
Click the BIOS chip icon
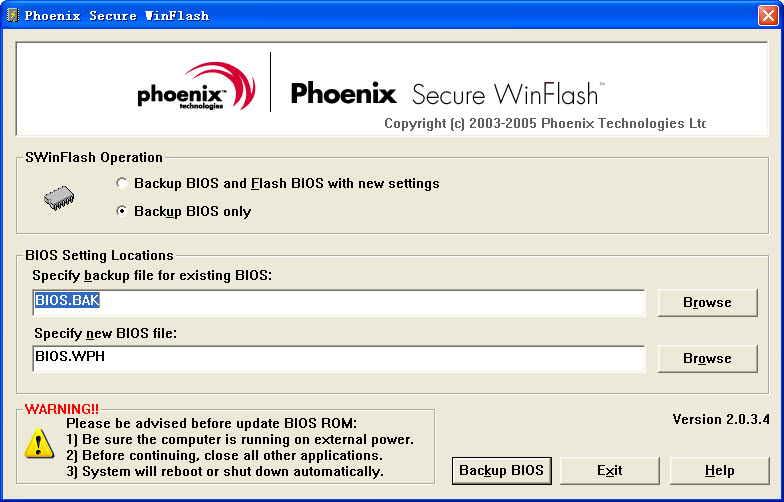point(59,198)
